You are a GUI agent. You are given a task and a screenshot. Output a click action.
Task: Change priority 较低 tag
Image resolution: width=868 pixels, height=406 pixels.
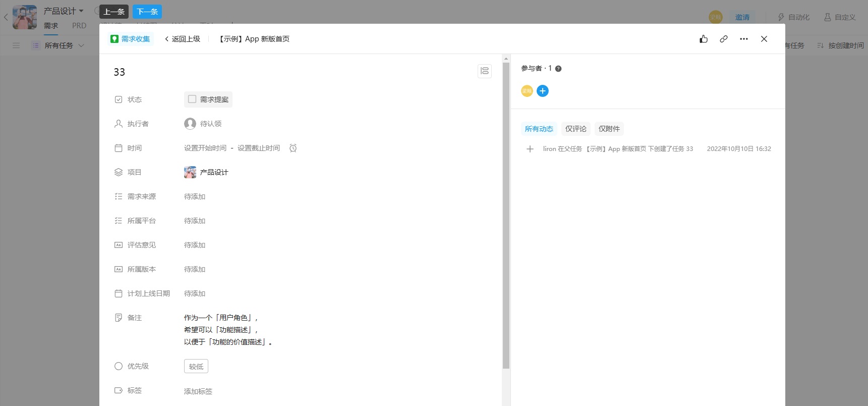point(196,366)
